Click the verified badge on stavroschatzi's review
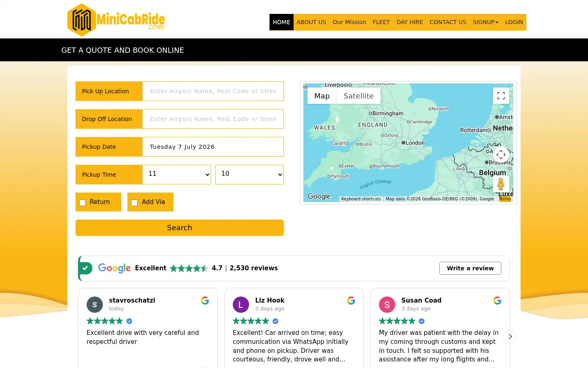Screen dimensions: 588x368 coord(129,321)
